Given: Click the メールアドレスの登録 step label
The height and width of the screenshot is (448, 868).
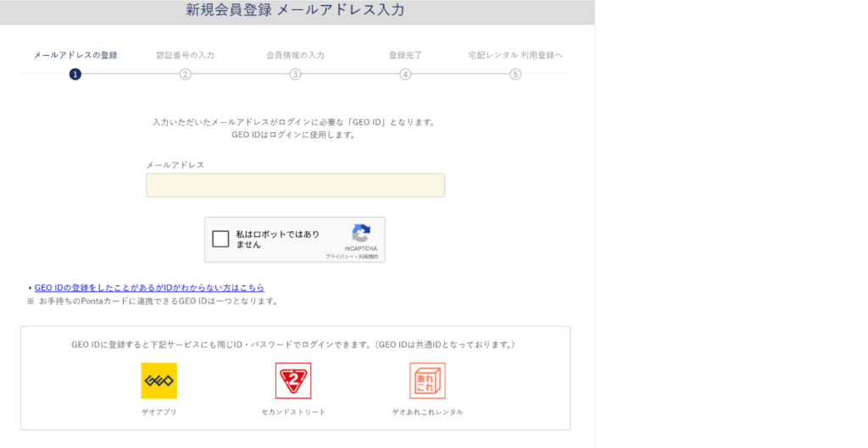Looking at the screenshot, I should click(75, 55).
